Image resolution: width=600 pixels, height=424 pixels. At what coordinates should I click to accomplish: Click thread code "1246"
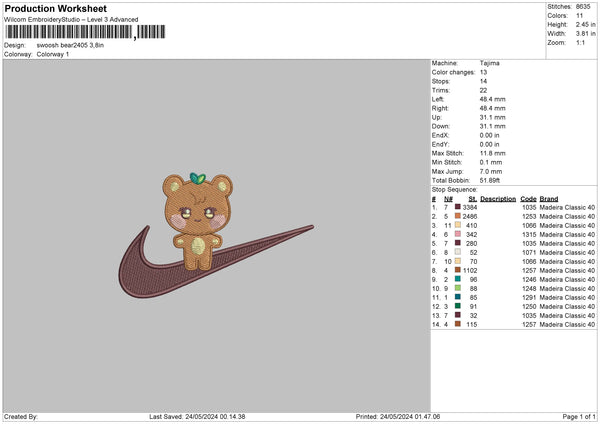(529, 279)
